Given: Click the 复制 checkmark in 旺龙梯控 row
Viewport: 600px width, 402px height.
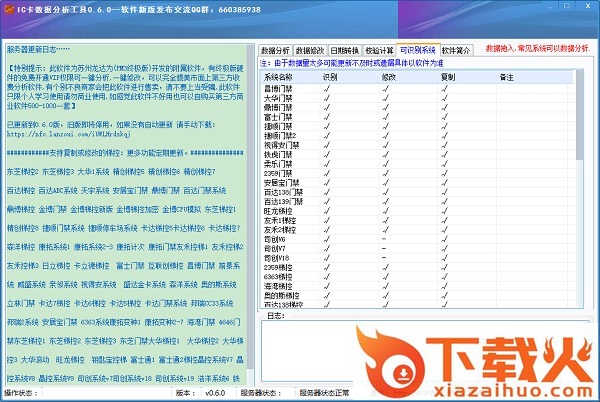Looking at the screenshot, I should click(444, 211).
